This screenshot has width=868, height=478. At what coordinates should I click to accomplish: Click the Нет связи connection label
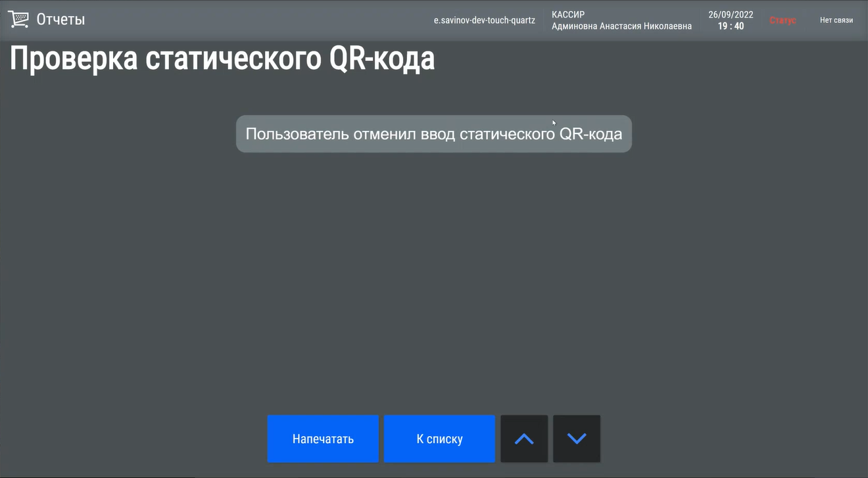[836, 20]
